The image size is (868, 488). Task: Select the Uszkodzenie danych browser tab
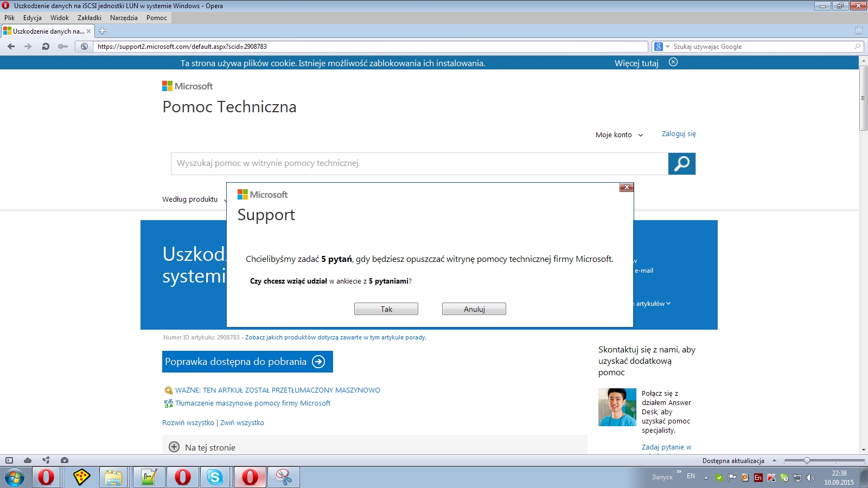point(48,31)
